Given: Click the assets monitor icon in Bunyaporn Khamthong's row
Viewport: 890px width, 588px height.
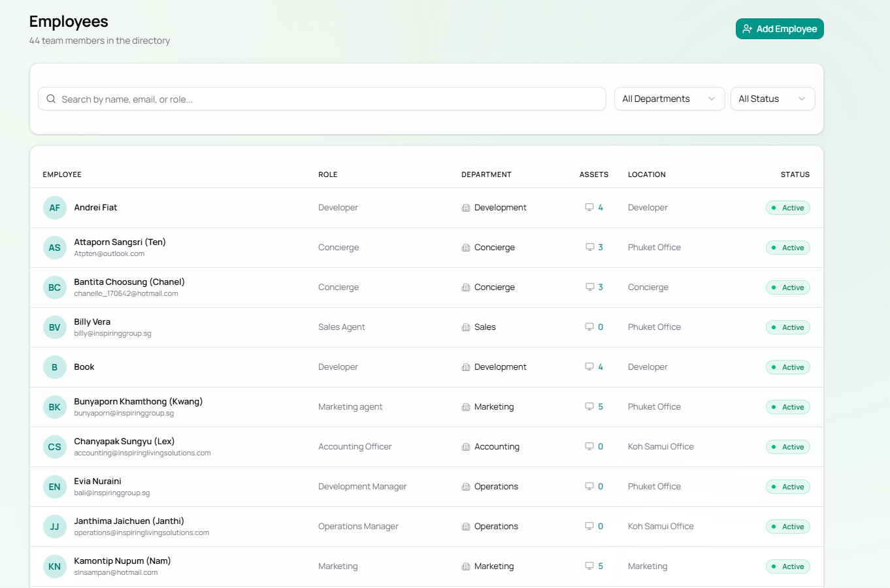Looking at the screenshot, I should (589, 407).
